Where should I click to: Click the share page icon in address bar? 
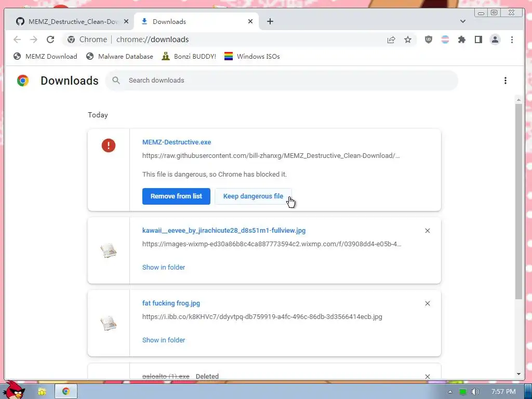click(391, 39)
